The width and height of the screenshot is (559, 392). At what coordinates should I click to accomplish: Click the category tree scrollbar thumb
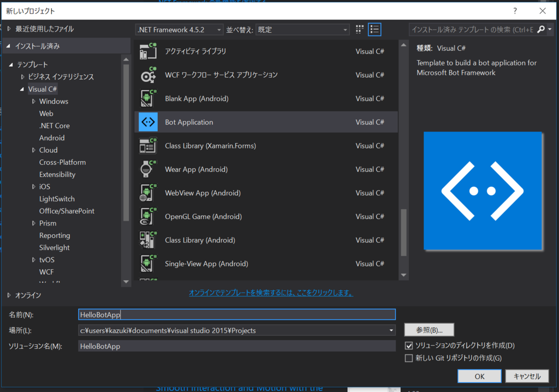pos(126,142)
